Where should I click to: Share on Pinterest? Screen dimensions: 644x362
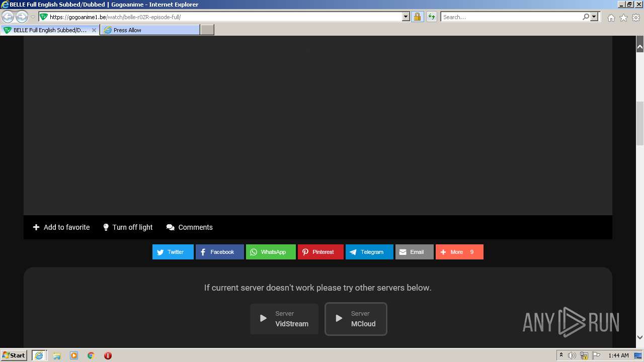[320, 252]
